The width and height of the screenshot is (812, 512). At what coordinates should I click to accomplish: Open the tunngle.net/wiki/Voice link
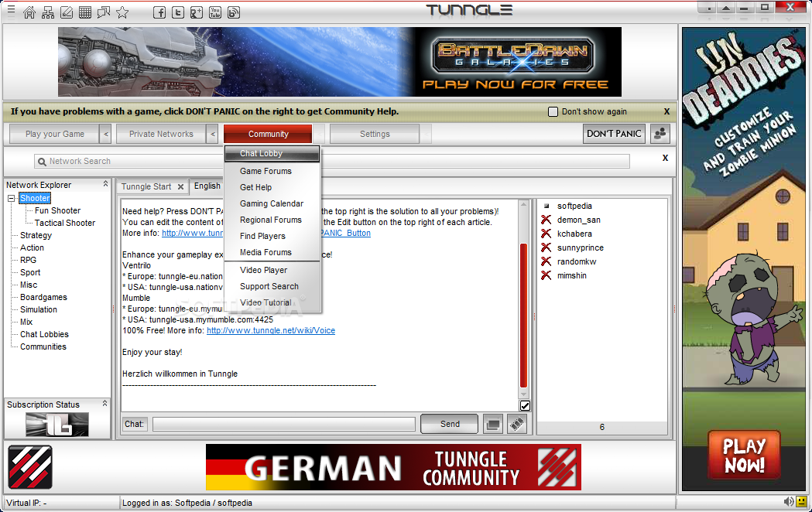[x=271, y=330]
